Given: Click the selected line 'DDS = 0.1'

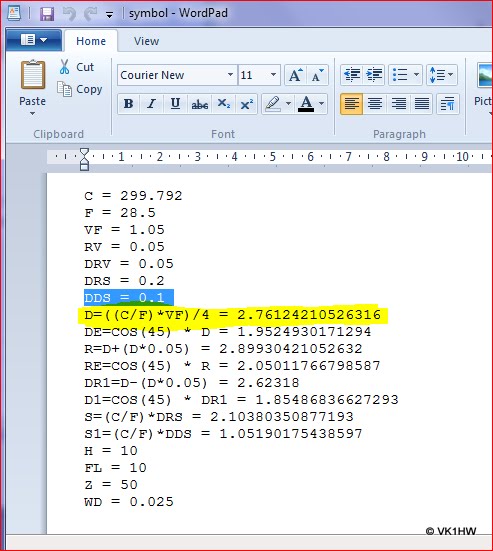Looking at the screenshot, I should coord(129,298).
